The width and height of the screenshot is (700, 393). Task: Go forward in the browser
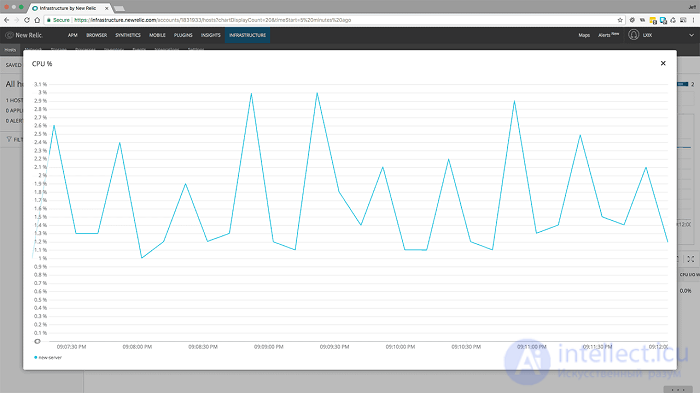[17, 20]
